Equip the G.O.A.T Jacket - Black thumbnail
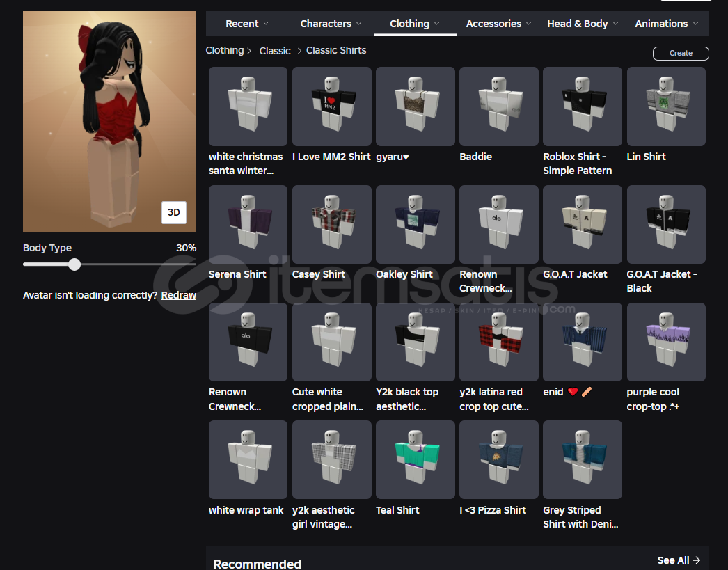 click(x=666, y=225)
